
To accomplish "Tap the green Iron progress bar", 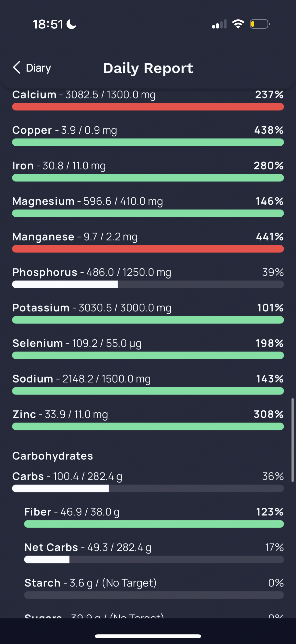I will [148, 178].
